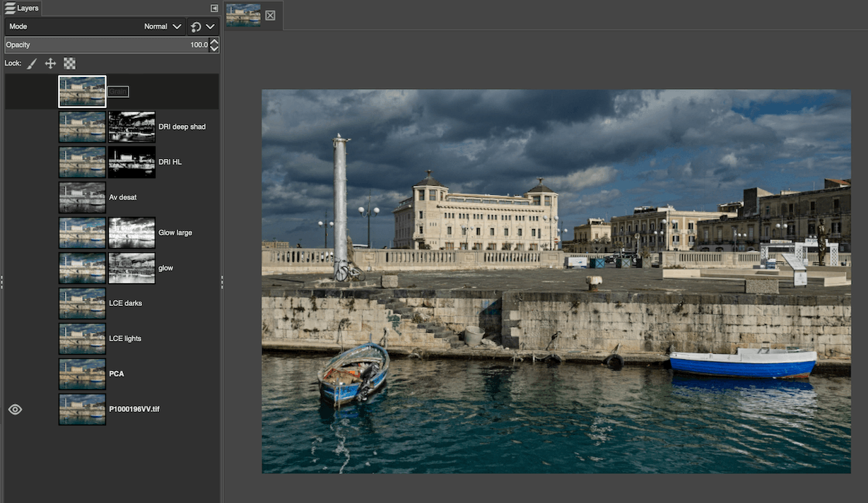Click the DRI deep shad layer mask thumbnail
The image size is (868, 503).
tap(131, 126)
